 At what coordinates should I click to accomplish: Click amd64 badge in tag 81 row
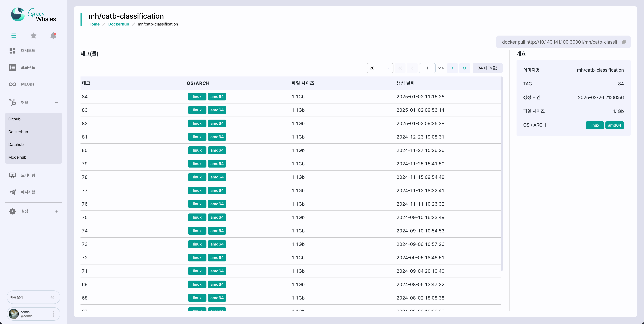tap(217, 137)
